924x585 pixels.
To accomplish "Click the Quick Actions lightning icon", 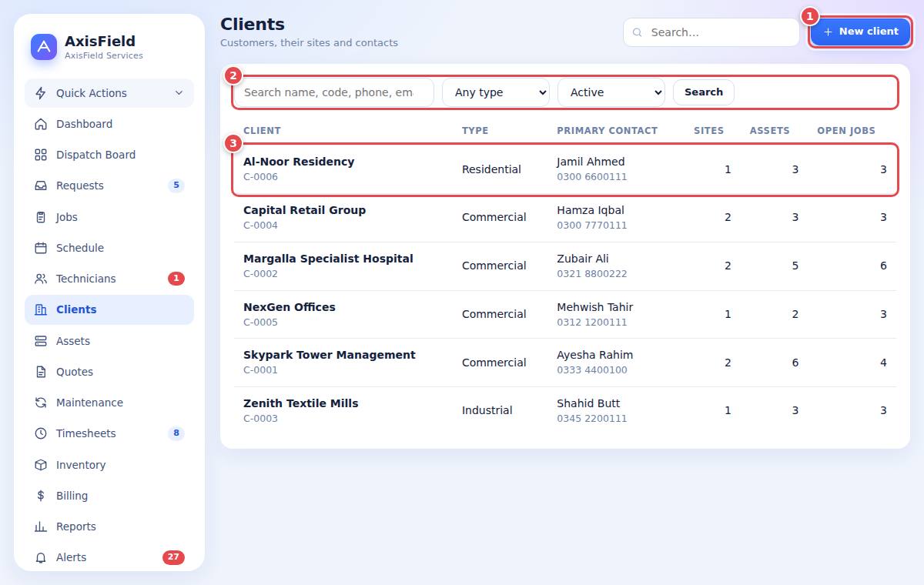I will point(41,93).
